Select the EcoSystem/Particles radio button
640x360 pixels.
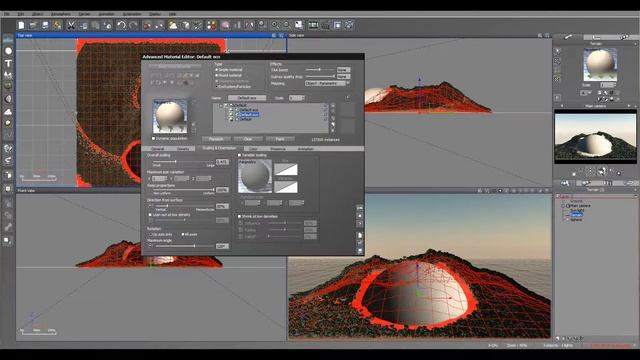(216, 87)
